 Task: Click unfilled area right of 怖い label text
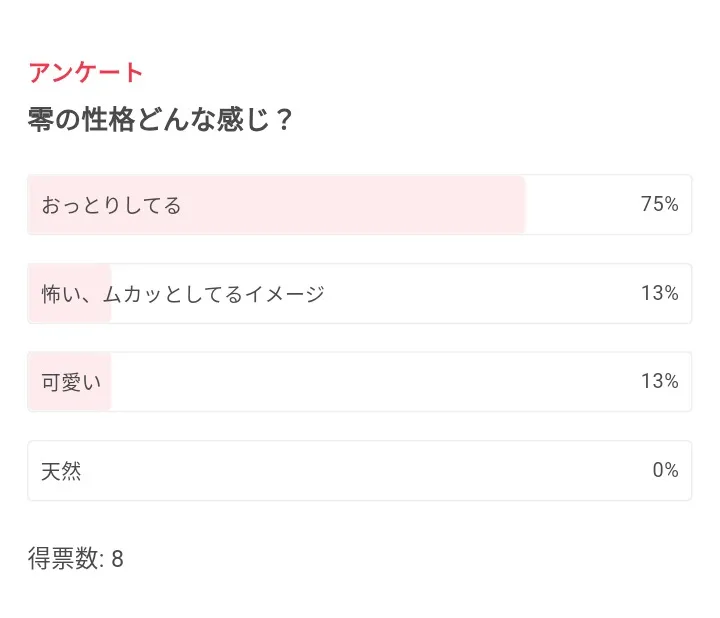click(480, 294)
